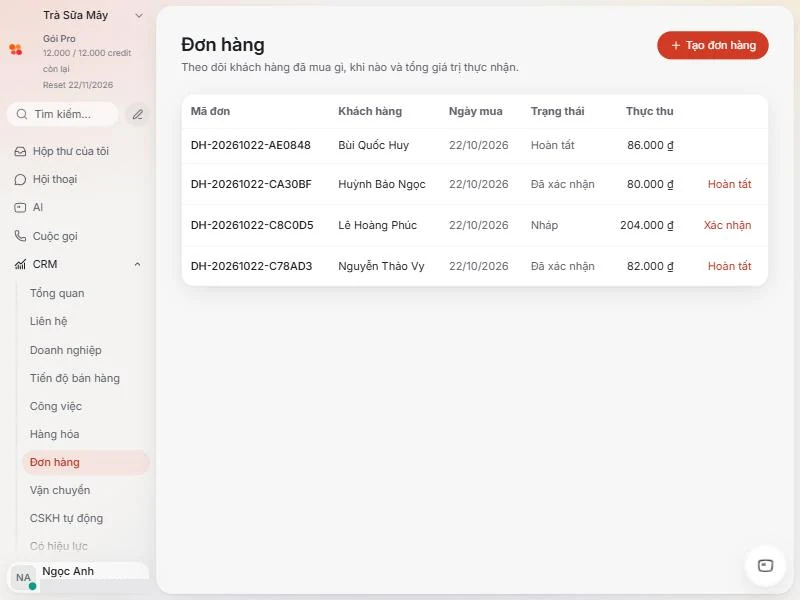
Task: Open the floating AI assistant icon
Action: tap(765, 566)
